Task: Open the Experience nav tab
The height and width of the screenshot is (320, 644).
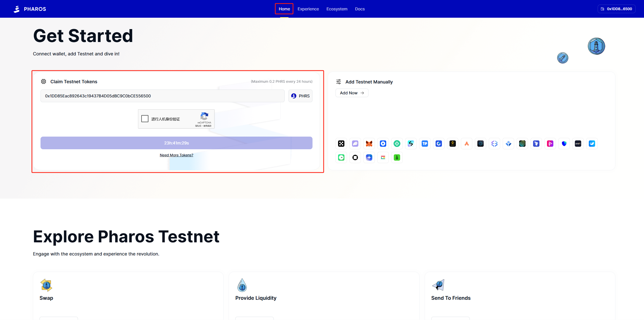Action: 308,9
